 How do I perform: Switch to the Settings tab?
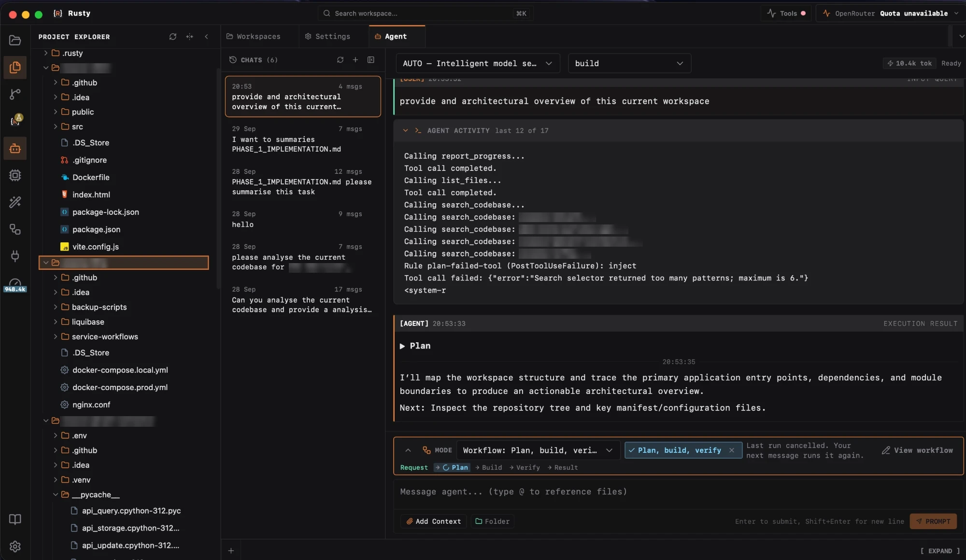pos(328,37)
